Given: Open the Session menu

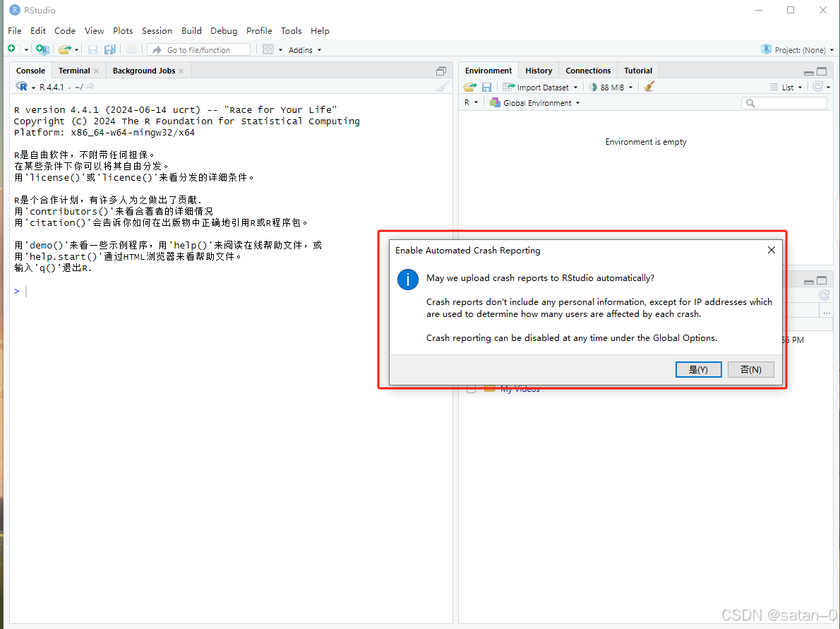Looking at the screenshot, I should point(157,30).
